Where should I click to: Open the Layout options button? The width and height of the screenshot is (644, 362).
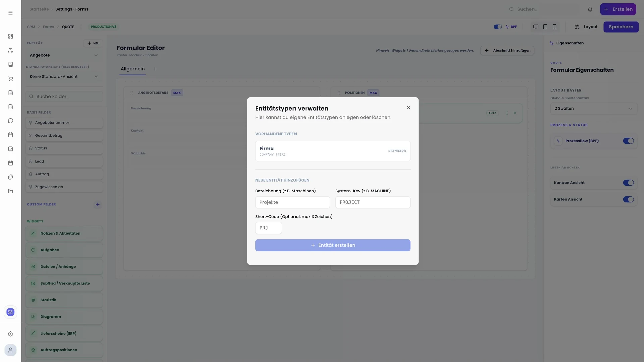(x=586, y=27)
